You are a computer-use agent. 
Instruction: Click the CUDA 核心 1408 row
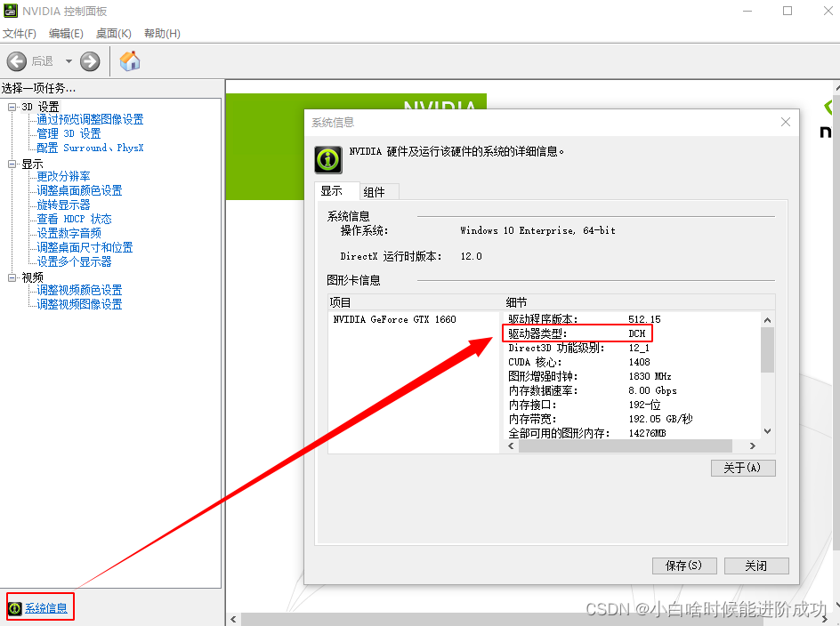579,362
